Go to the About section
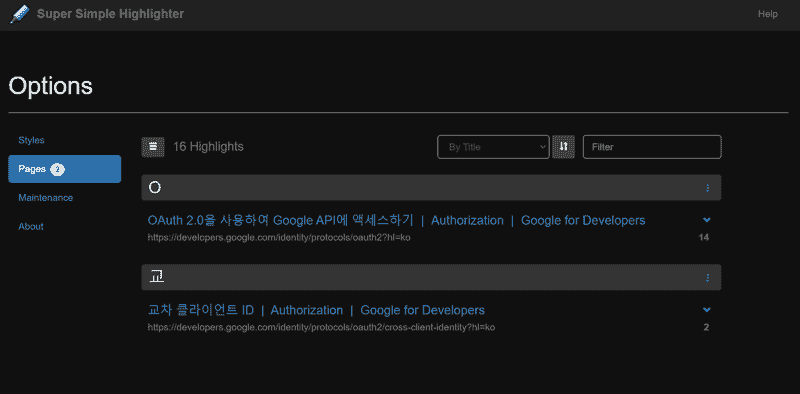Screen dimensions: 800x394 click(x=31, y=226)
